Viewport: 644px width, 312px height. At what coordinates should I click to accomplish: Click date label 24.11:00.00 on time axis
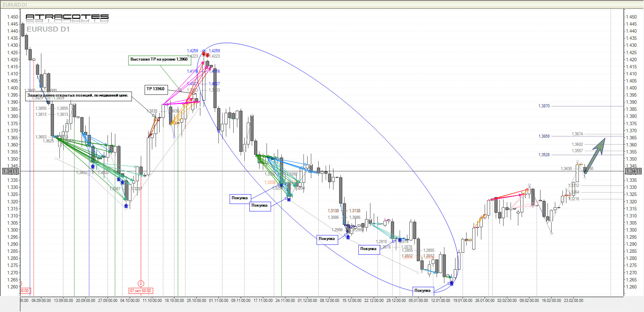point(285,301)
